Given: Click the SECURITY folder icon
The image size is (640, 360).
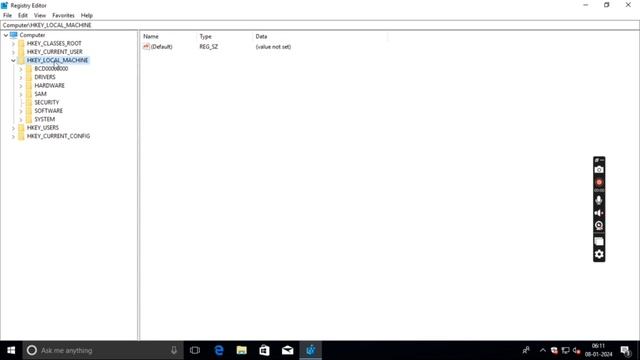Looking at the screenshot, I should [x=29, y=102].
